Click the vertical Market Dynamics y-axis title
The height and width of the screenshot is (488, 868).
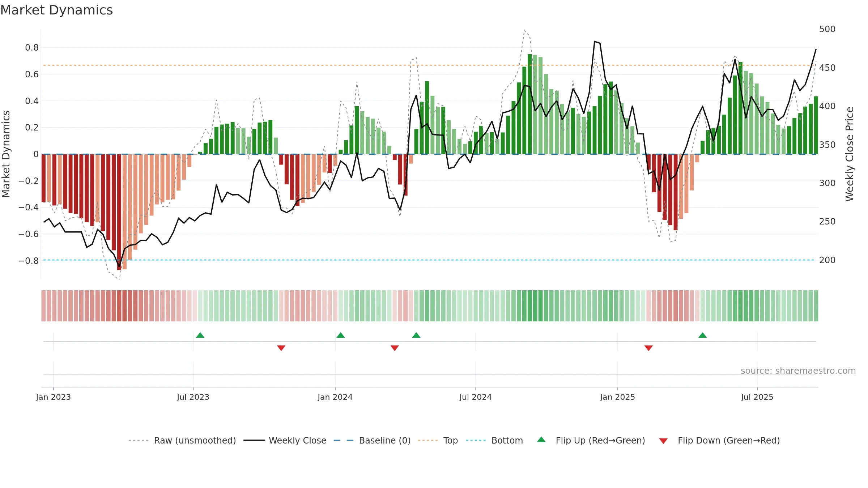point(6,154)
